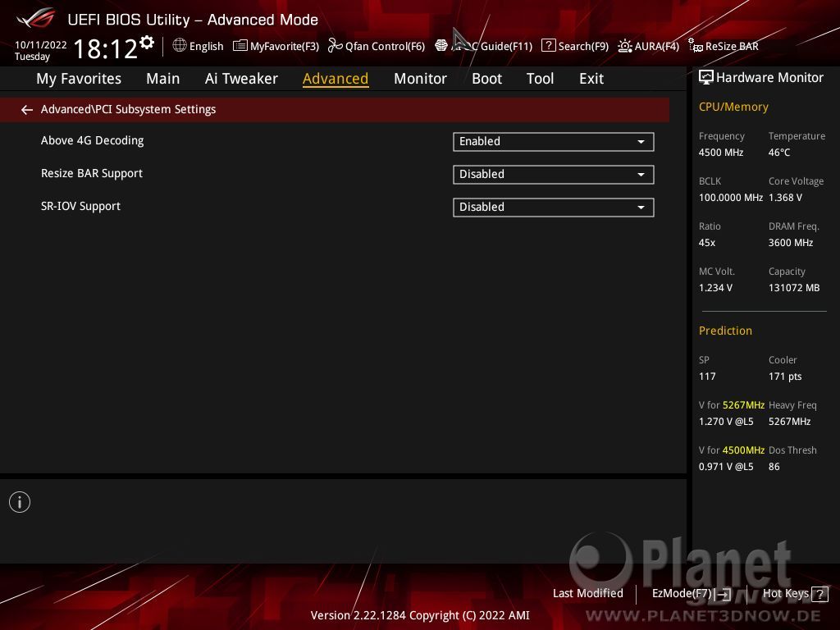Click the 4500 MHz frequency value

[721, 153]
